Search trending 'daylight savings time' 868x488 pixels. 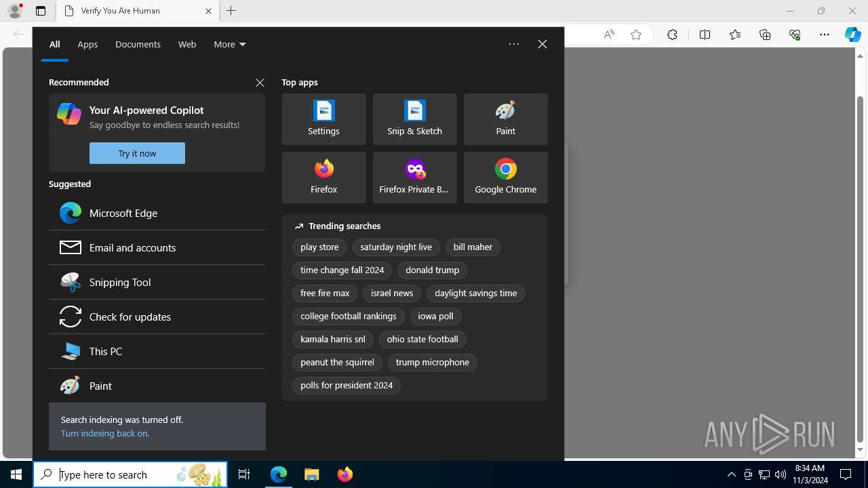(475, 293)
